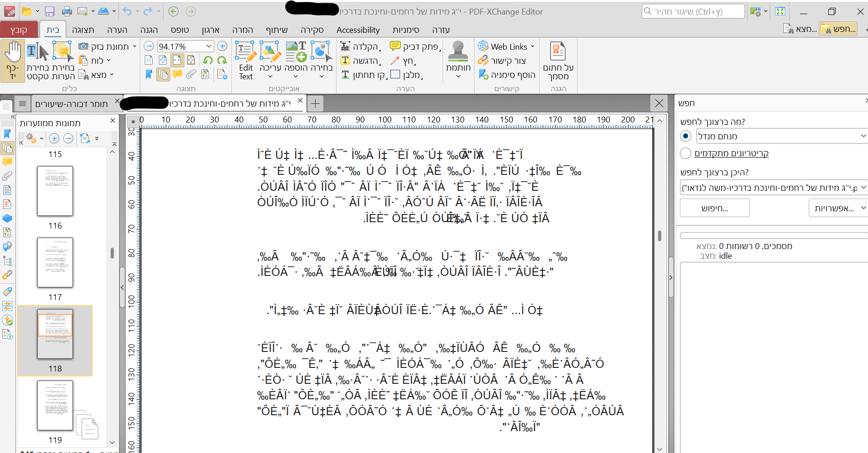Choose the Underline (קו תחתון) tool
Screen dimensions: 868x453
pyautogui.click(x=363, y=75)
